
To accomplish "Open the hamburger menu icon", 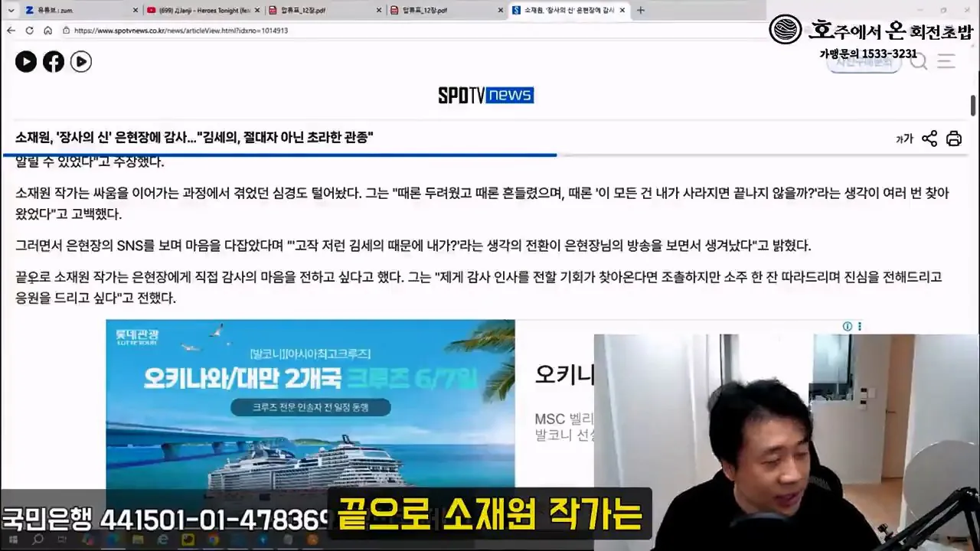I will coord(946,61).
